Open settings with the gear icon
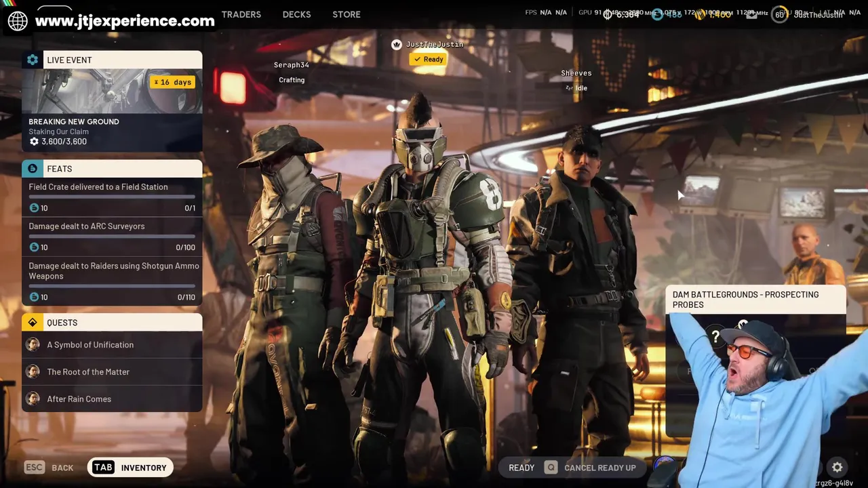Screen dimensions: 868x488 pyautogui.click(x=837, y=467)
